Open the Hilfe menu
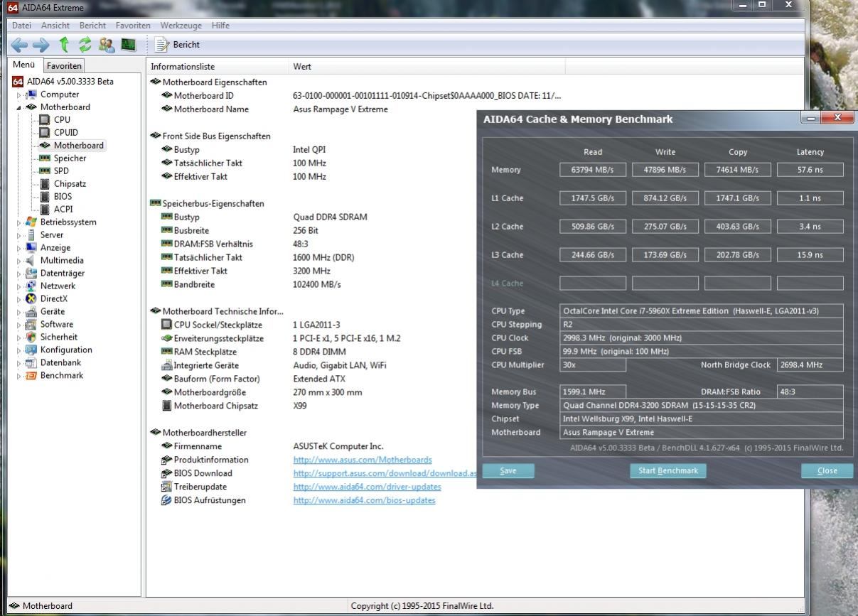This screenshot has width=858, height=616. (220, 25)
